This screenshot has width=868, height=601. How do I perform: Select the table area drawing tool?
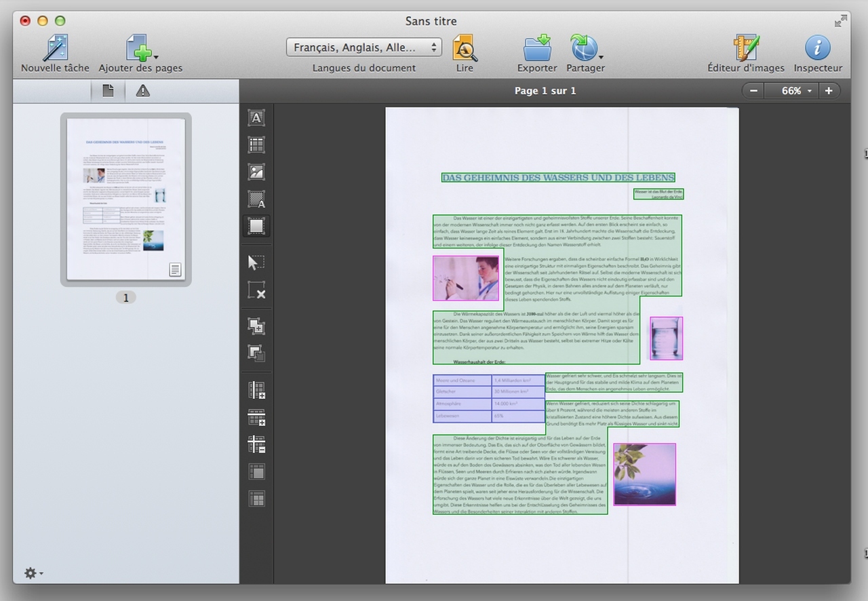[x=256, y=145]
